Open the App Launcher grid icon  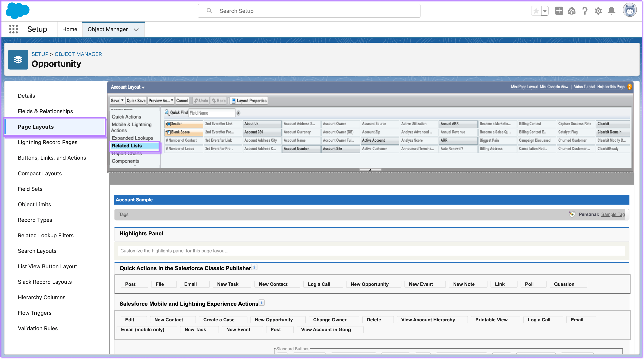coord(13,29)
